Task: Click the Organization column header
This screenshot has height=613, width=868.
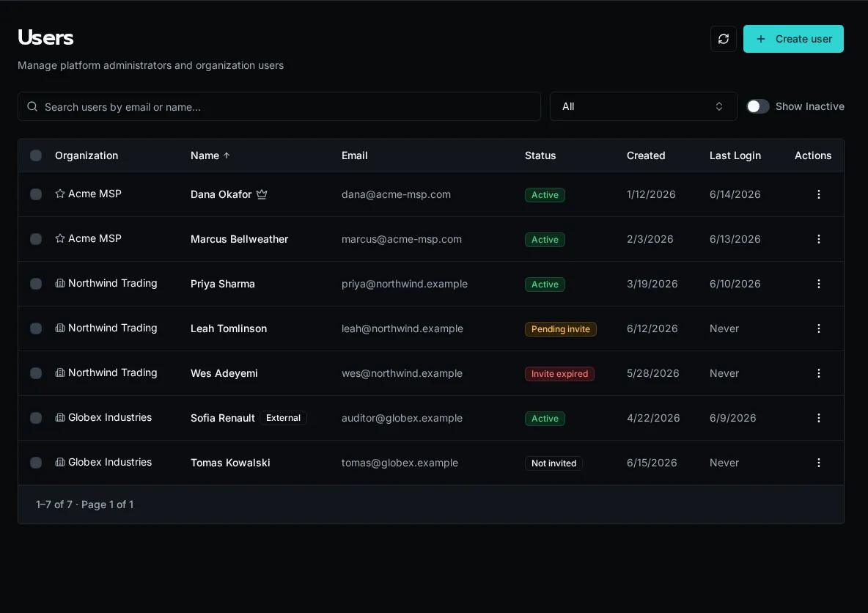Action: coord(87,155)
